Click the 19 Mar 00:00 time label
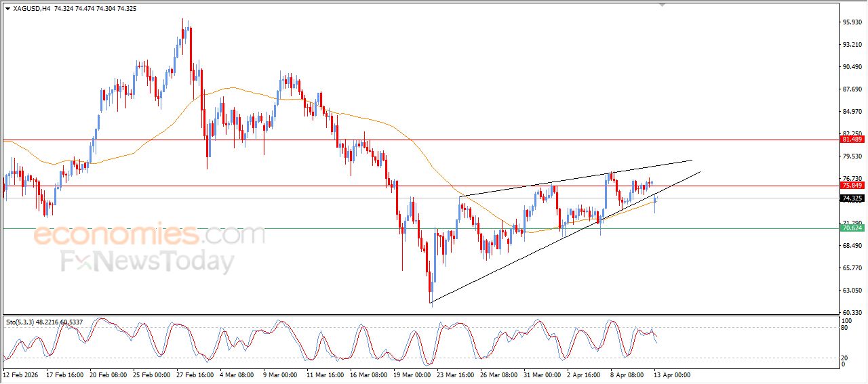The image size is (868, 384). 411,374
